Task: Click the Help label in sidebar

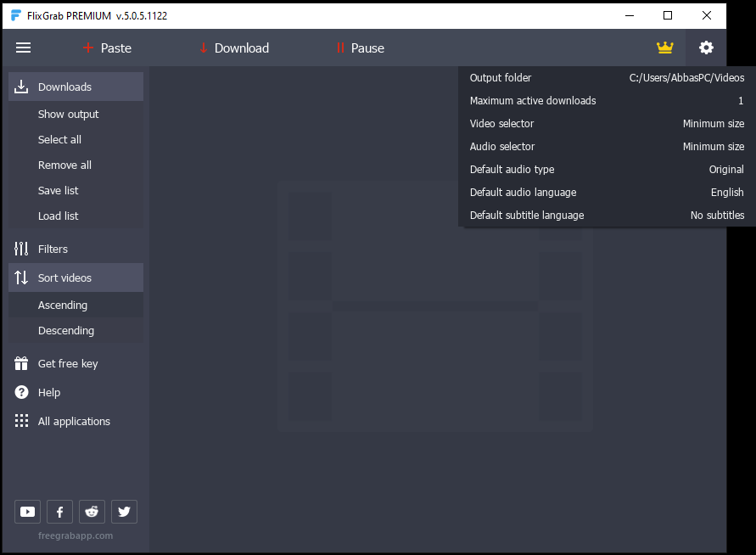Action: click(x=49, y=393)
